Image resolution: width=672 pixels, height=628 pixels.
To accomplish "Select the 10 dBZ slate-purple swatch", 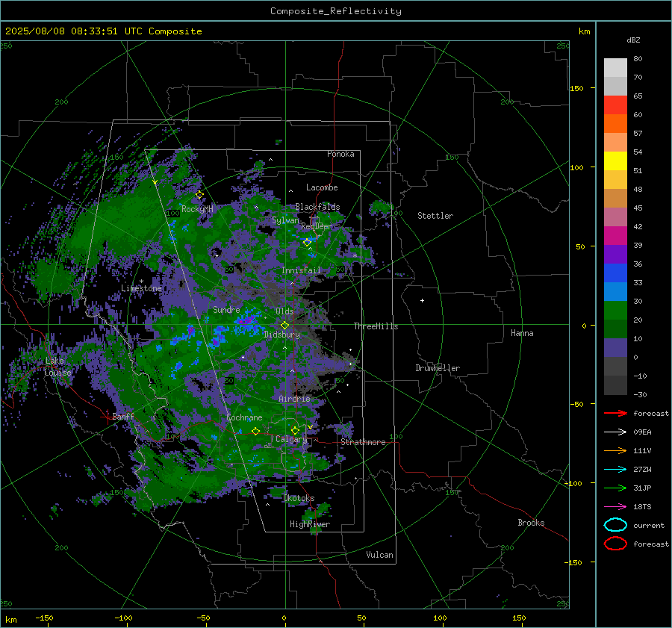I will pos(615,348).
